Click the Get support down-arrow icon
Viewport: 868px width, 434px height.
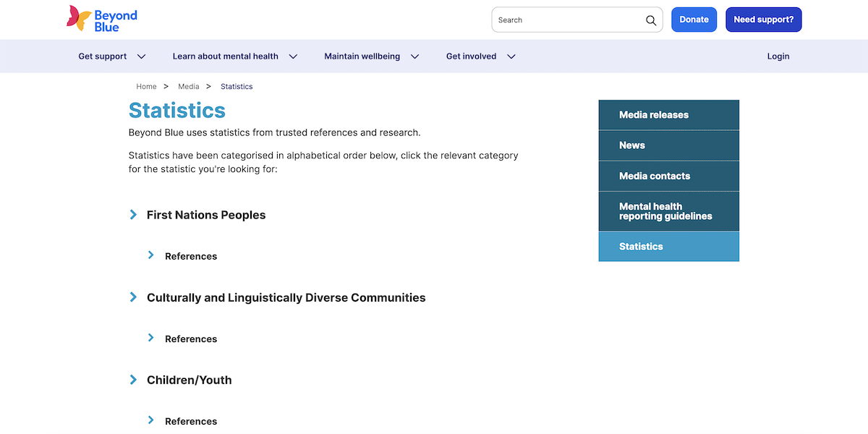[x=142, y=56]
